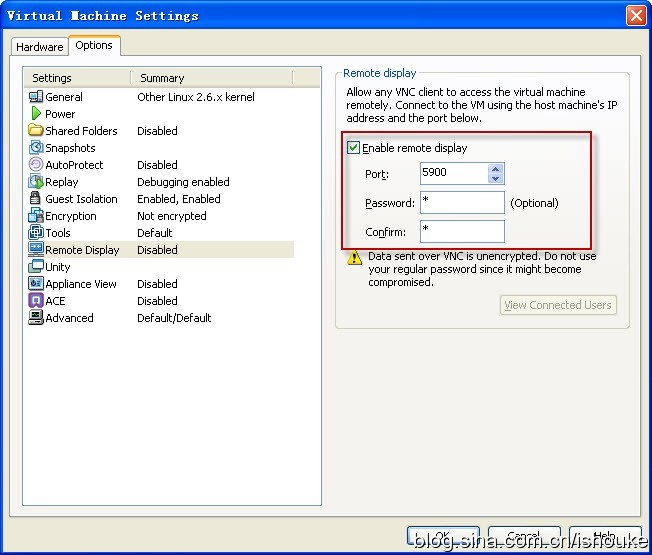
Task: Select the Options tab
Action: pyautogui.click(x=94, y=45)
